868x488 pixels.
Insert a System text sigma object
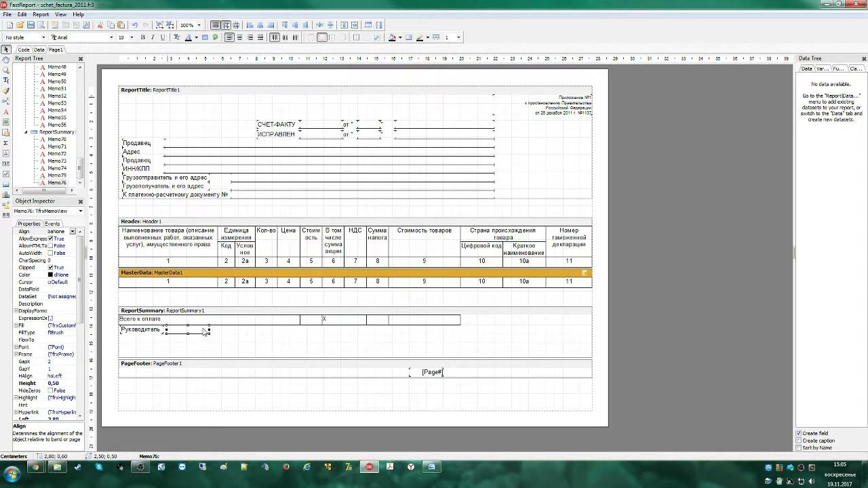point(6,143)
